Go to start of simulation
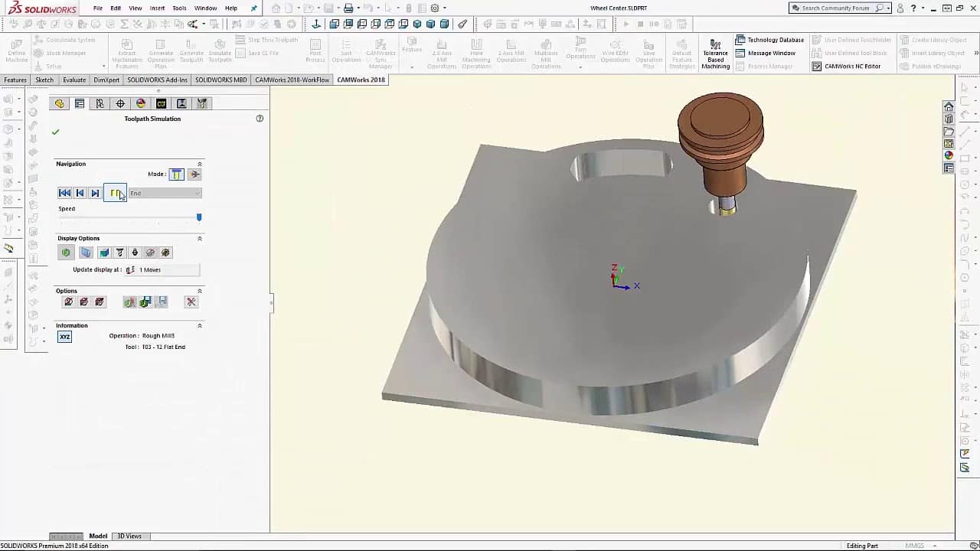980x551 pixels. click(x=64, y=193)
